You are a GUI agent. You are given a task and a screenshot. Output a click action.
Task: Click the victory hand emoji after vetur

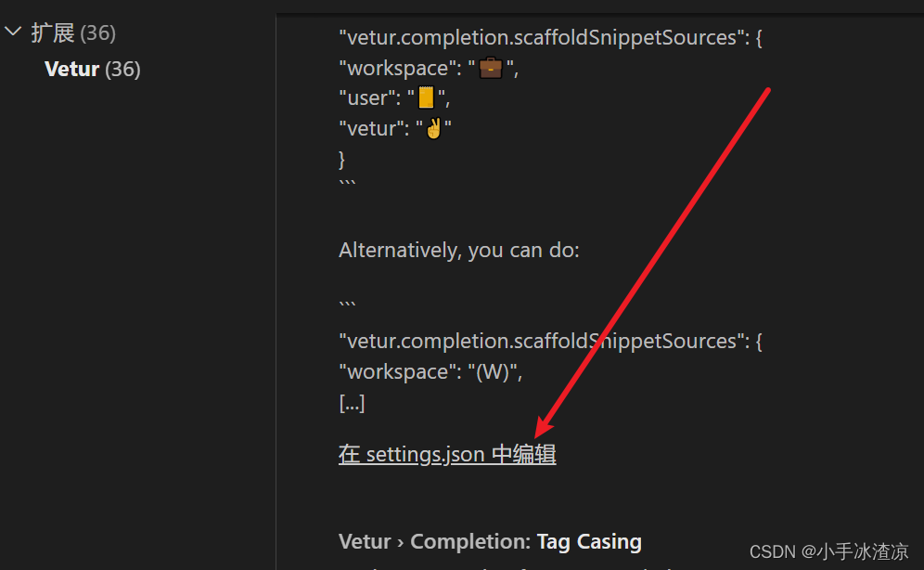[434, 128]
